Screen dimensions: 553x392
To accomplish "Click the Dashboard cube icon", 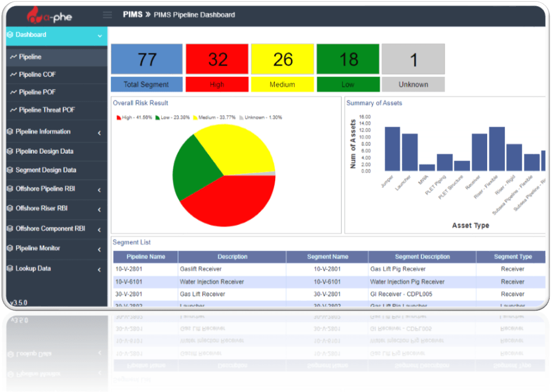I will (10, 35).
